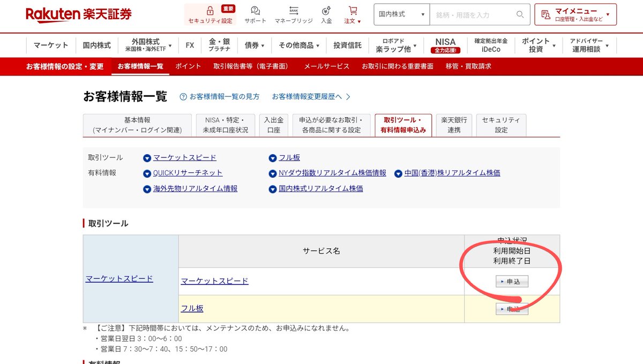Click the arrow icon beside フル板 shortcut
The image size is (643, 364).
273,158
